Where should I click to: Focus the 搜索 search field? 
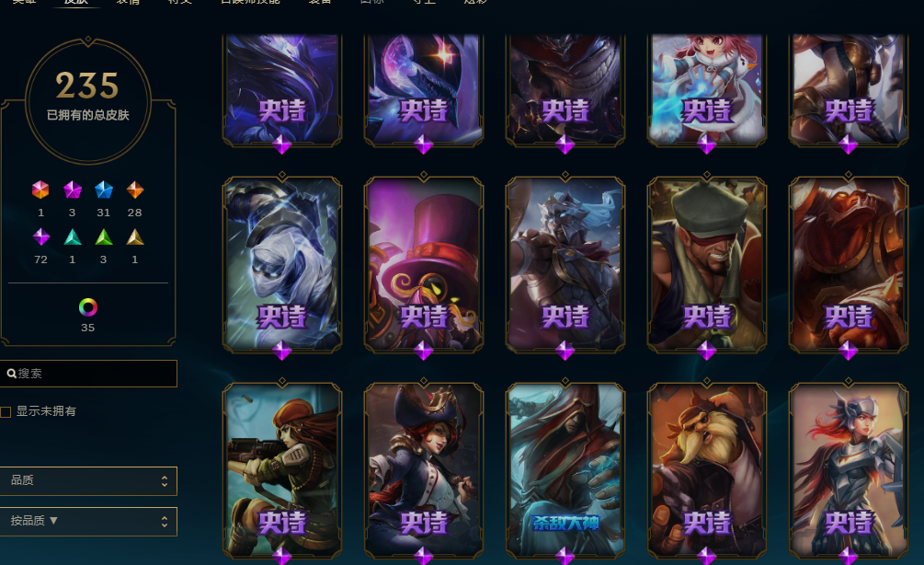tap(88, 374)
